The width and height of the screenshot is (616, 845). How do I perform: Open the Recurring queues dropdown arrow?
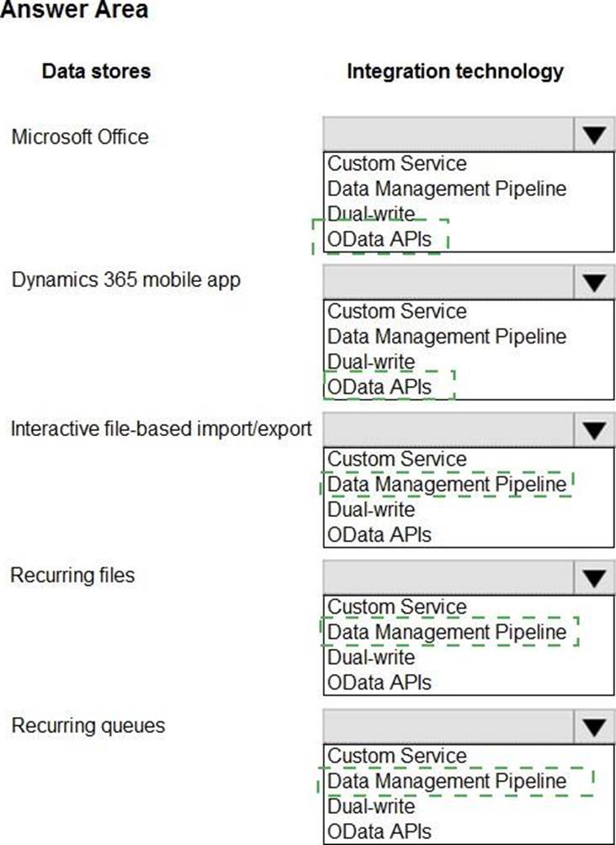[x=593, y=726]
